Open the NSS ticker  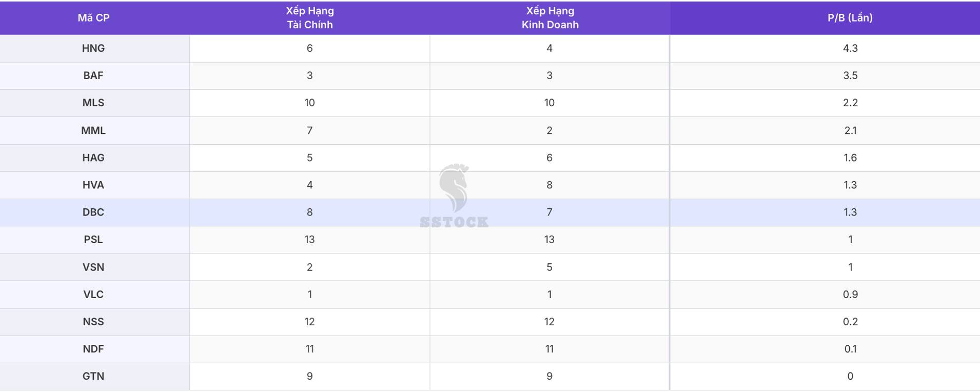point(93,321)
